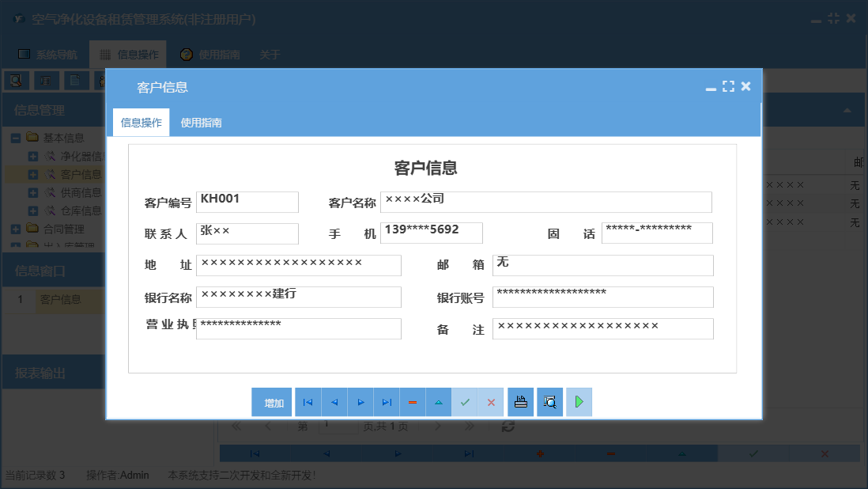Image resolution: width=868 pixels, height=489 pixels.
Task: Jump to the last record
Action: point(387,402)
